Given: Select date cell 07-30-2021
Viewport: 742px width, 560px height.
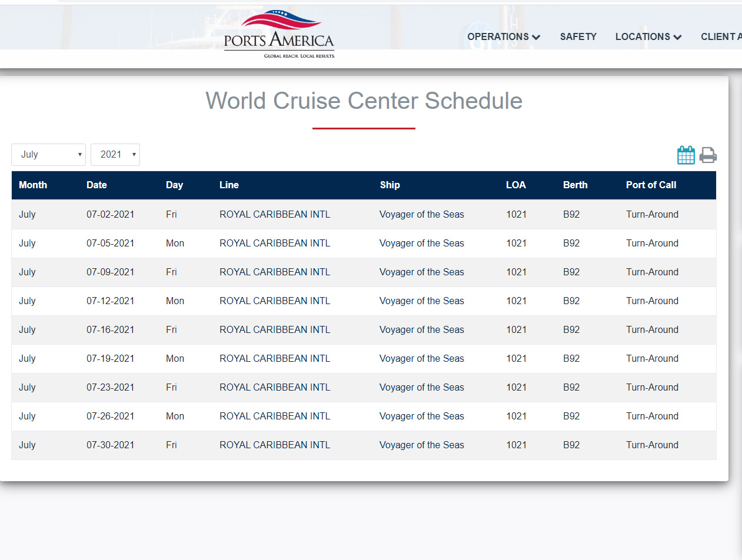Looking at the screenshot, I should coord(110,445).
